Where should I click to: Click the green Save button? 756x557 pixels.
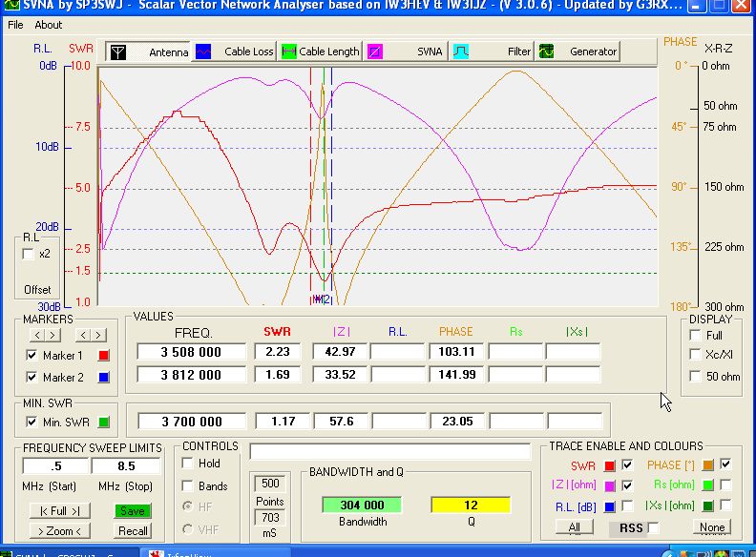(133, 511)
